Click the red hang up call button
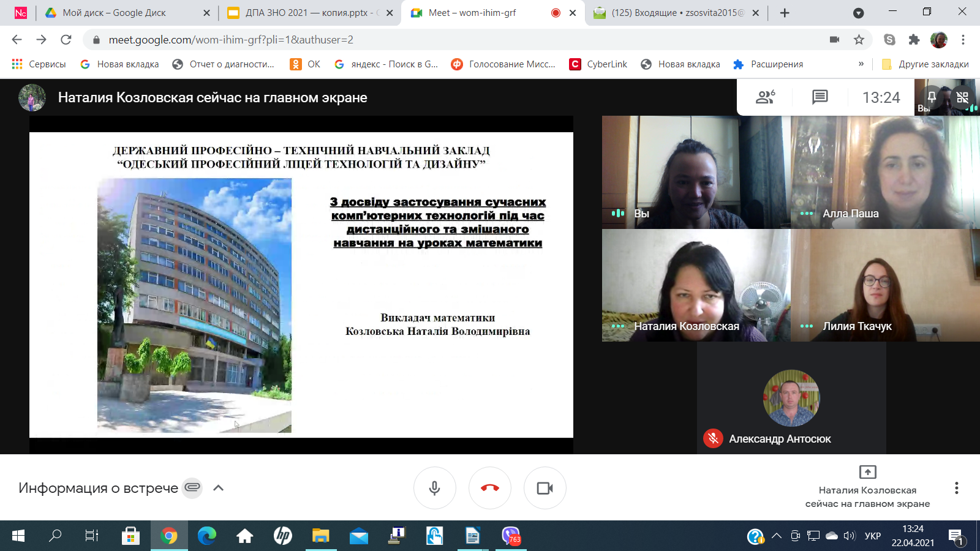Image resolution: width=980 pixels, height=551 pixels. (x=489, y=488)
